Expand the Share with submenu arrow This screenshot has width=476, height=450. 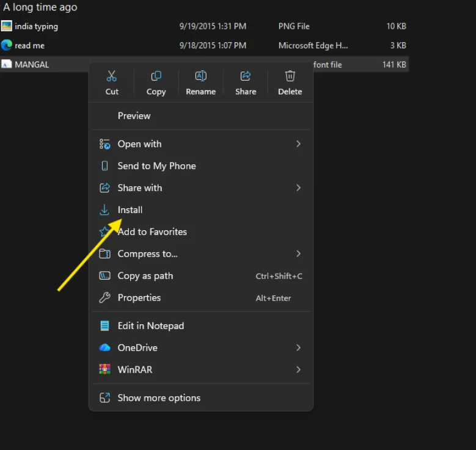pos(298,188)
